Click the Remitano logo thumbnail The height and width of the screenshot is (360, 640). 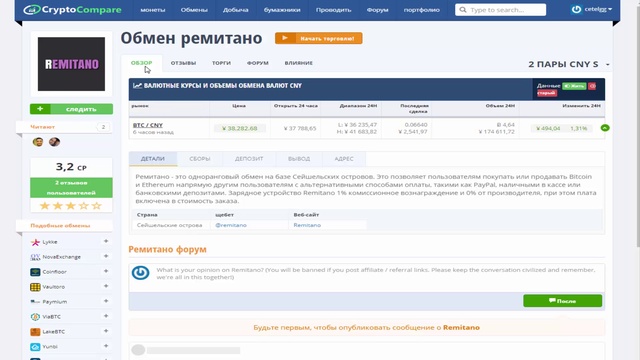click(x=71, y=64)
